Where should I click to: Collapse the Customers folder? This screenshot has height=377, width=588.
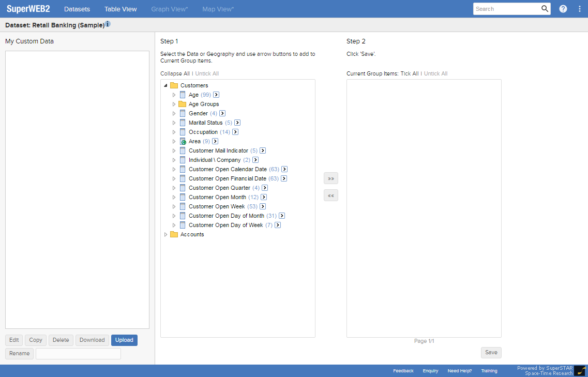[x=165, y=85]
